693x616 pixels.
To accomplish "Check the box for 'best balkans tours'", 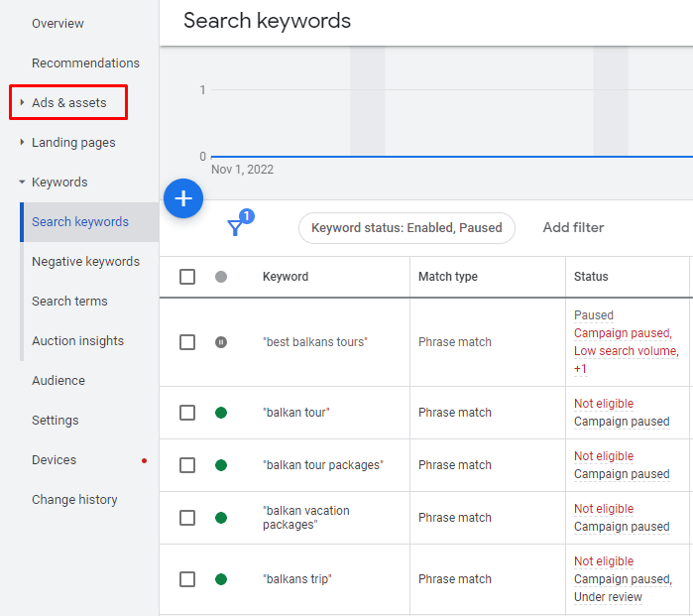I will [x=187, y=342].
